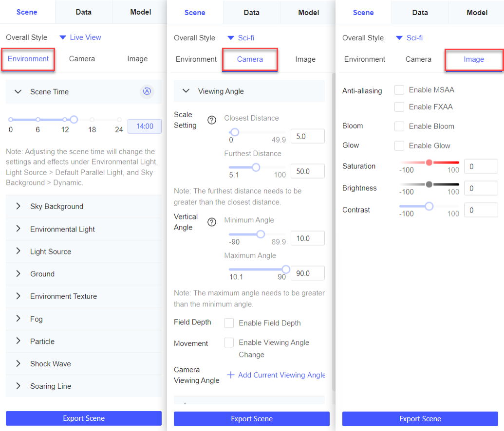Click the Saturation slider handle
Image resolution: width=504 pixels, height=431 pixels.
click(429, 162)
